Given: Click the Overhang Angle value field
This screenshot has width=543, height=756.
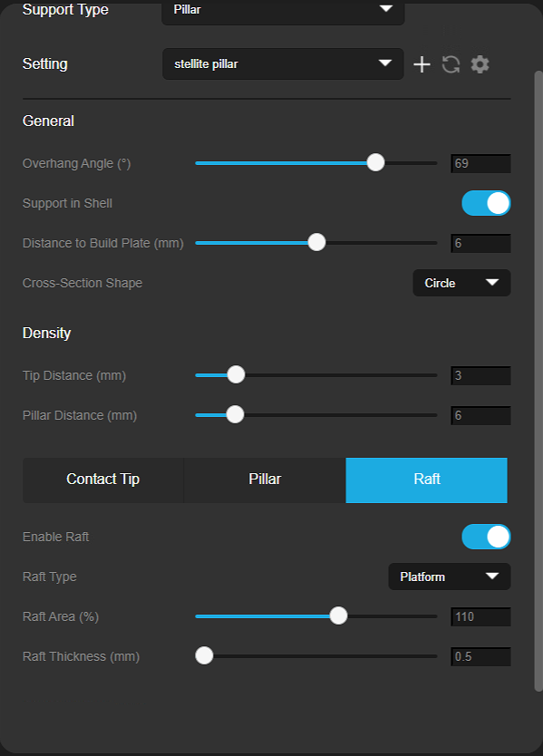Looking at the screenshot, I should 480,163.
